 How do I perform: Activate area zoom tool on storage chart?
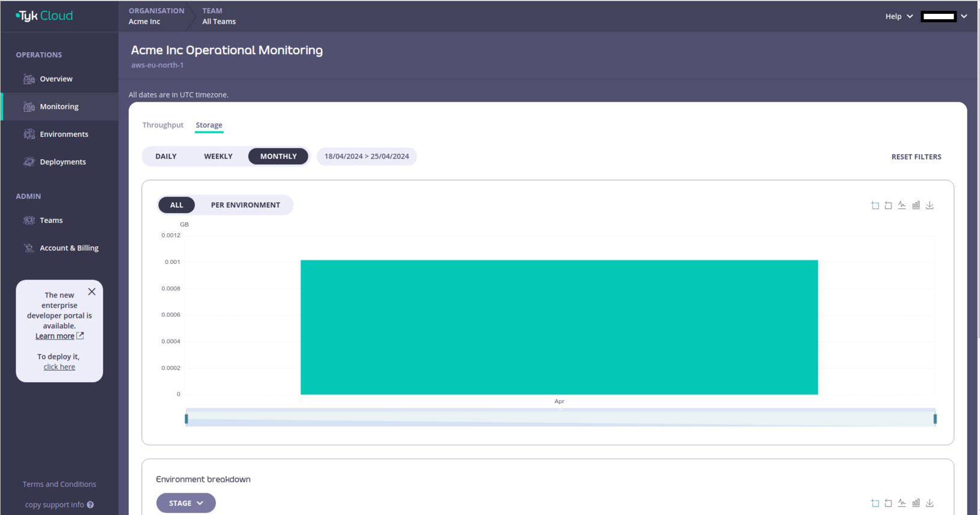(x=875, y=206)
